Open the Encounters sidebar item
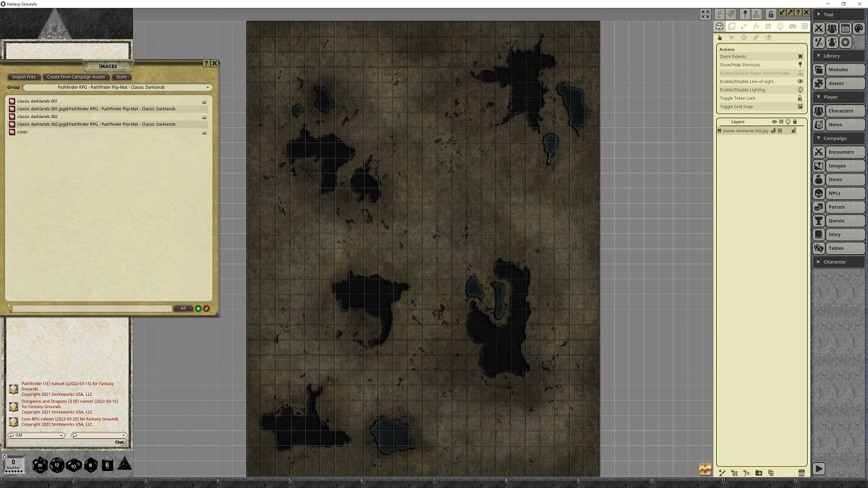Screen dimensions: 868x488 tap(840, 152)
